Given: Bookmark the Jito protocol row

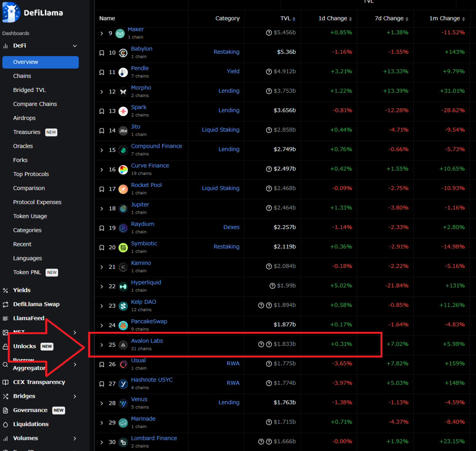Looking at the screenshot, I should pos(102,130).
